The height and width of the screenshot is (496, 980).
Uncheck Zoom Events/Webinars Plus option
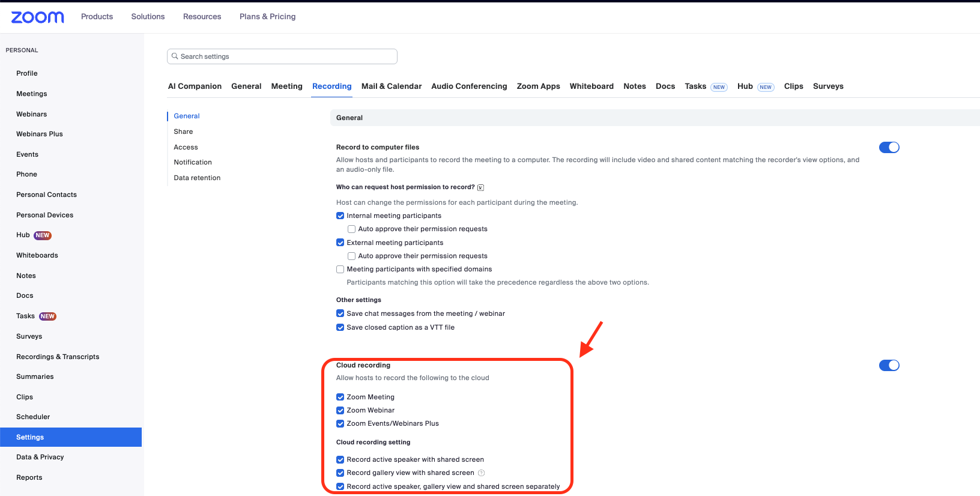click(340, 423)
